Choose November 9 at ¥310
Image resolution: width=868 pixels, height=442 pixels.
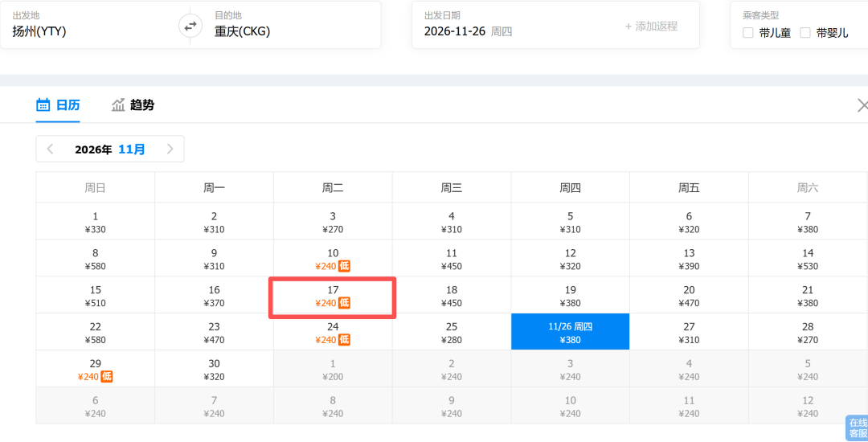point(215,258)
